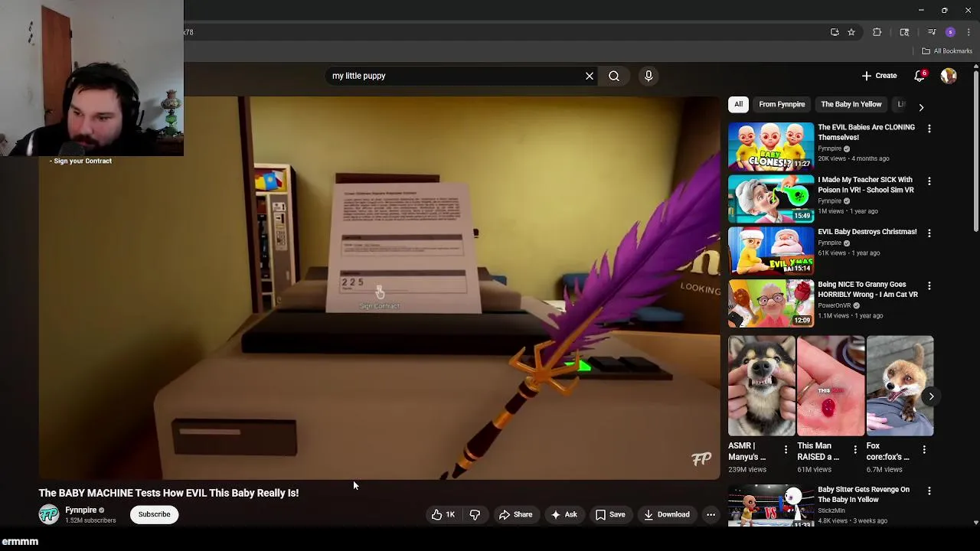Image resolution: width=980 pixels, height=551 pixels.
Task: Save video to a playlist
Action: (610, 514)
